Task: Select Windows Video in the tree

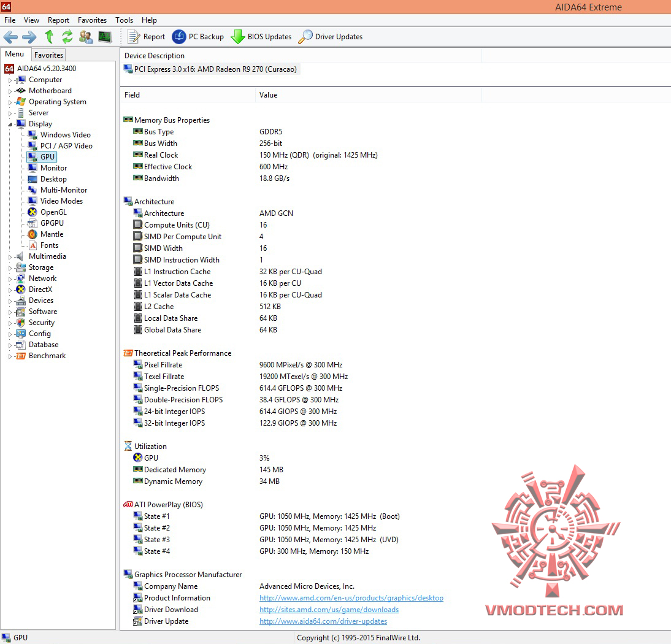Action: [66, 135]
